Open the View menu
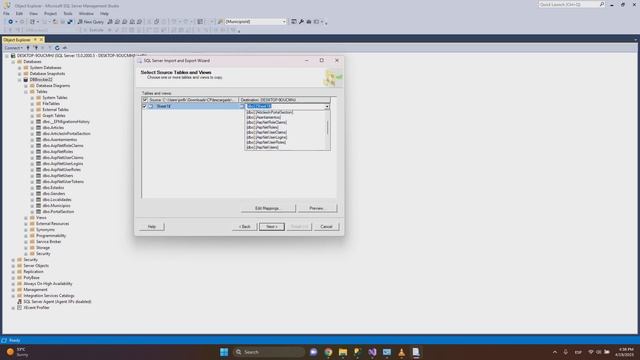 point(33,13)
